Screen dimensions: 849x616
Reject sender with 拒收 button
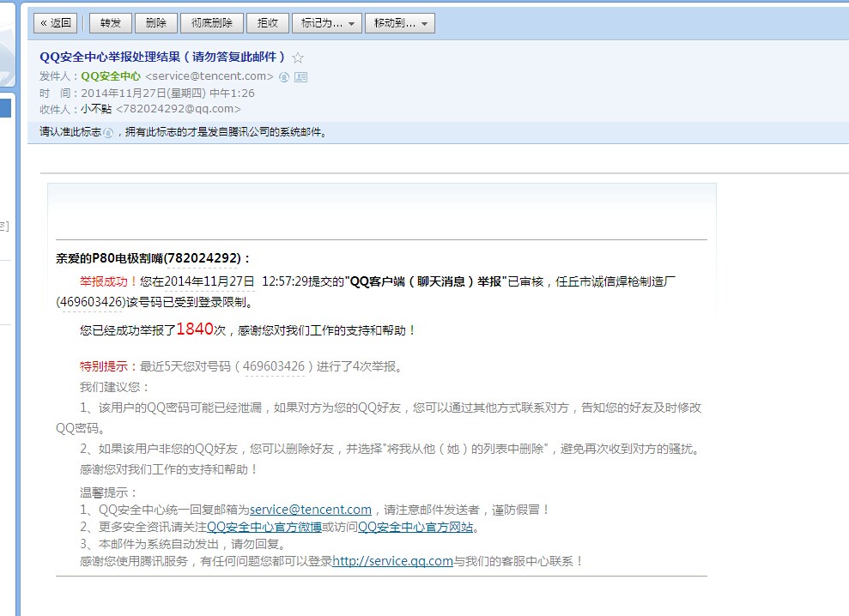coord(268,23)
